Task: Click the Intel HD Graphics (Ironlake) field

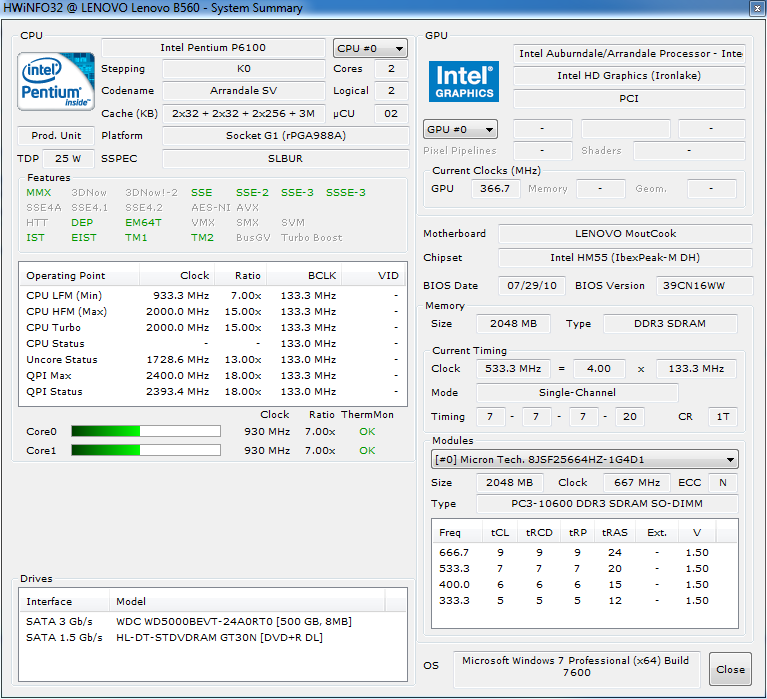Action: [629, 75]
